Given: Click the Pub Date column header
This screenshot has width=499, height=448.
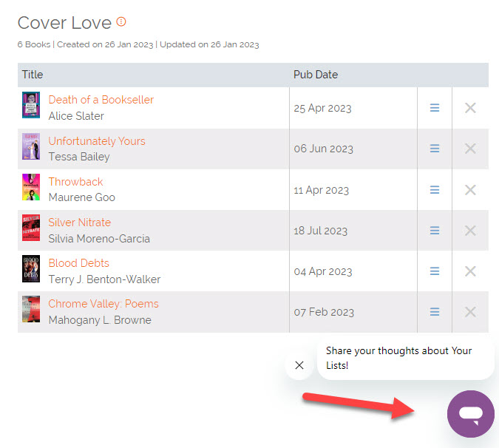Looking at the screenshot, I should (x=316, y=75).
